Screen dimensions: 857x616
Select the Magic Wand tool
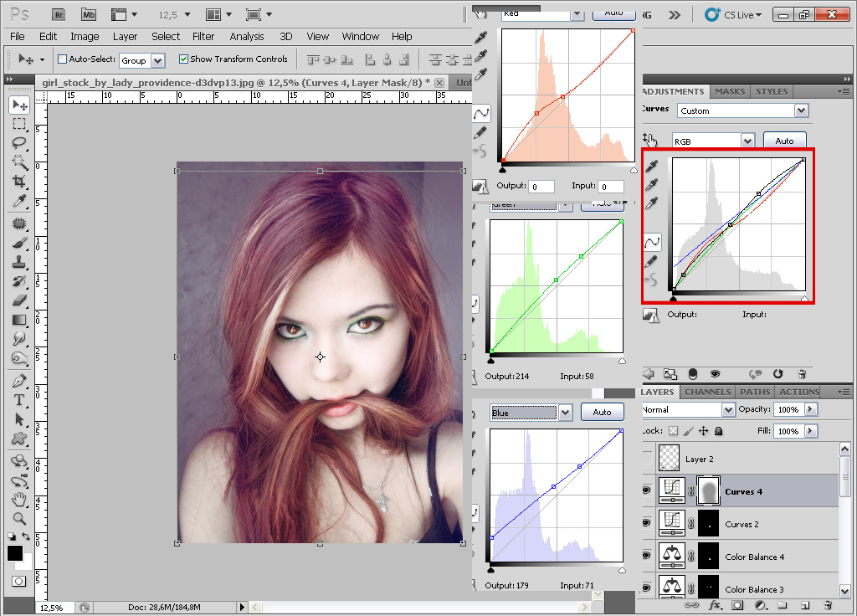coord(20,162)
